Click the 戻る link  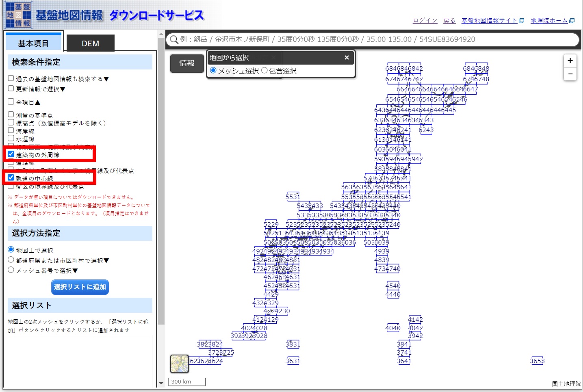(x=449, y=20)
